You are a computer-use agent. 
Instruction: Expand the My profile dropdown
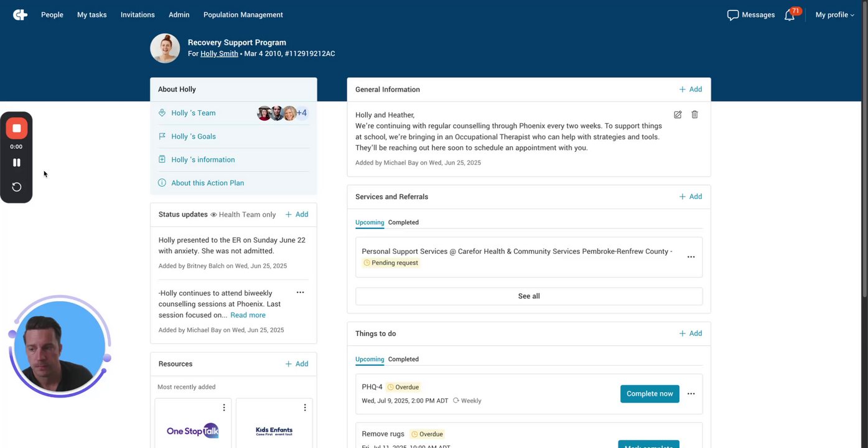pyautogui.click(x=834, y=15)
